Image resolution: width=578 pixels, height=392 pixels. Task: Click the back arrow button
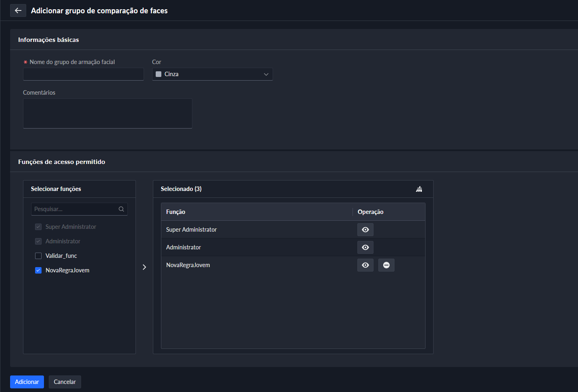(18, 10)
